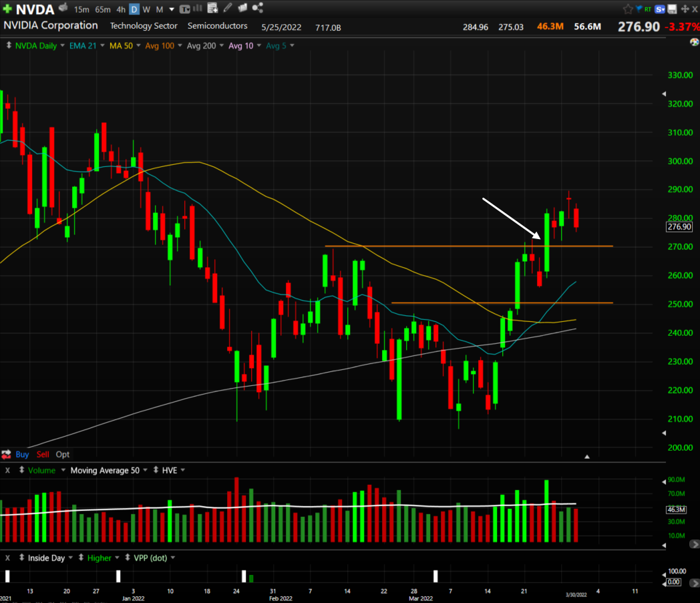Open the EMA 21 indicator dropdown
Screen dimensions: 700x603
click(x=102, y=45)
